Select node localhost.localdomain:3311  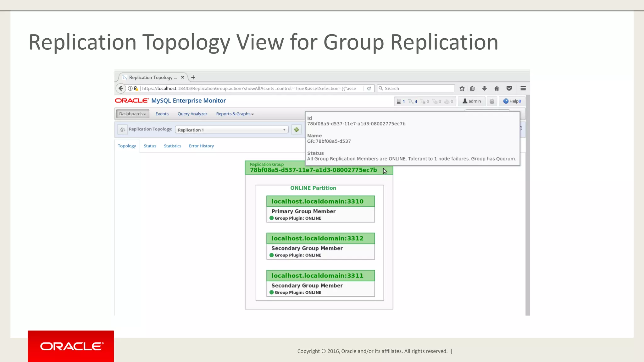click(x=320, y=276)
